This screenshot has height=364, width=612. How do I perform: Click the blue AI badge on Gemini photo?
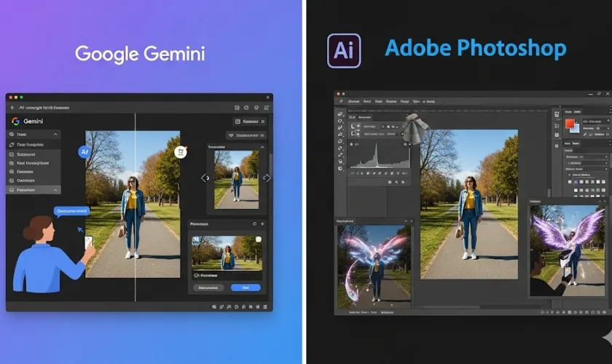click(85, 151)
